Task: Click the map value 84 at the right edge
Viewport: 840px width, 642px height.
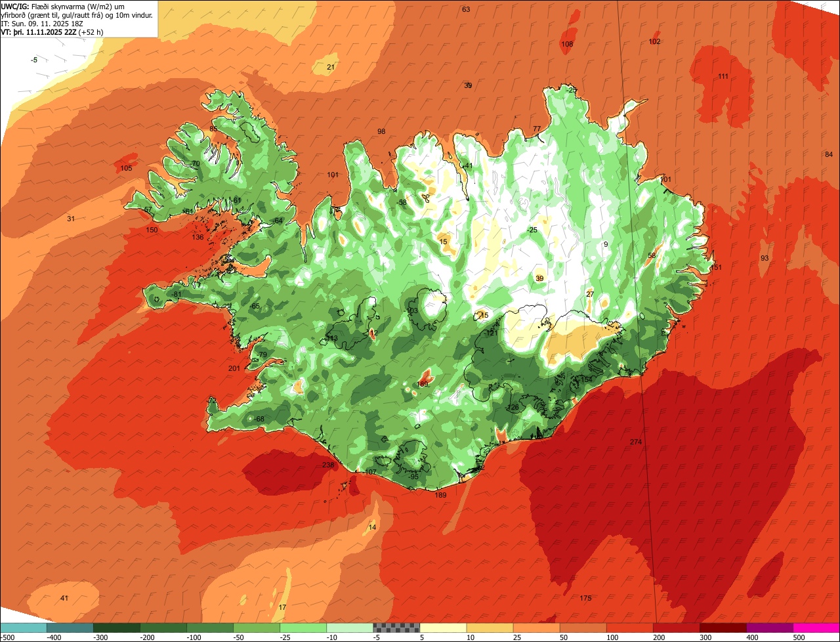Action: click(x=829, y=154)
